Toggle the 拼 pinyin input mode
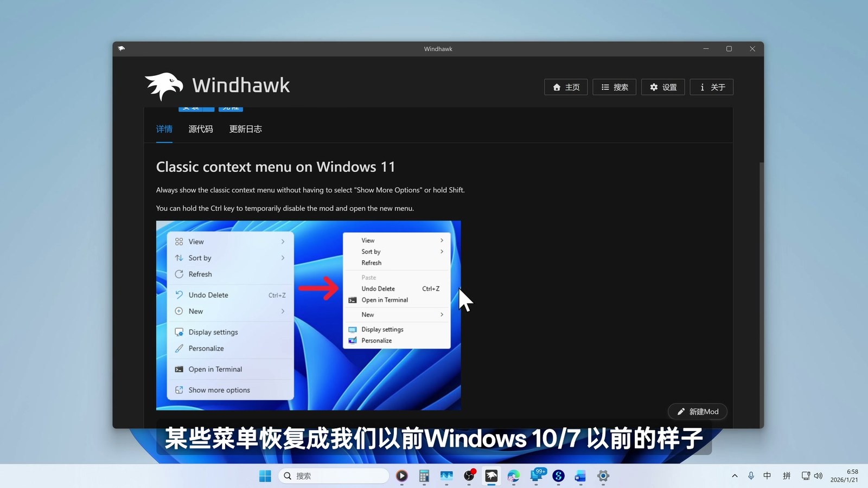 click(x=787, y=476)
